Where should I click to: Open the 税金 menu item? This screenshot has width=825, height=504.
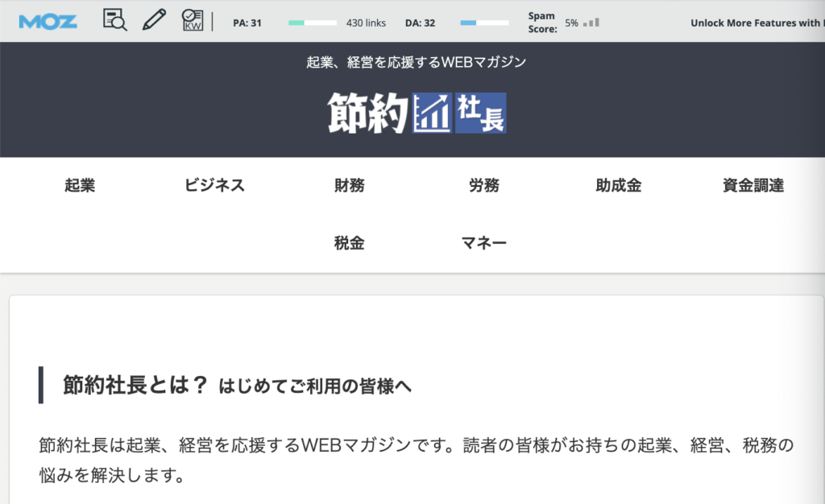[x=348, y=242]
